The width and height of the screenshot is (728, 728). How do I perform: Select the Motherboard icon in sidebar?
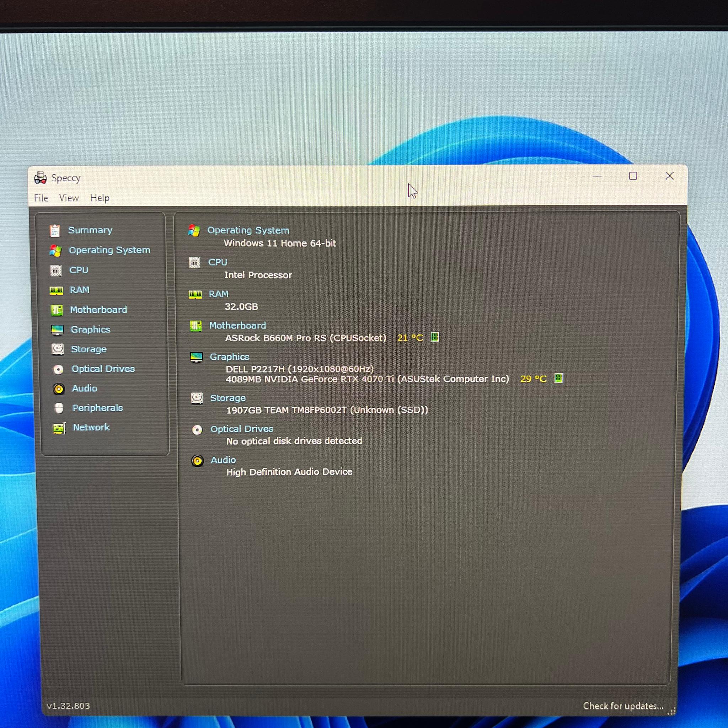[57, 310]
